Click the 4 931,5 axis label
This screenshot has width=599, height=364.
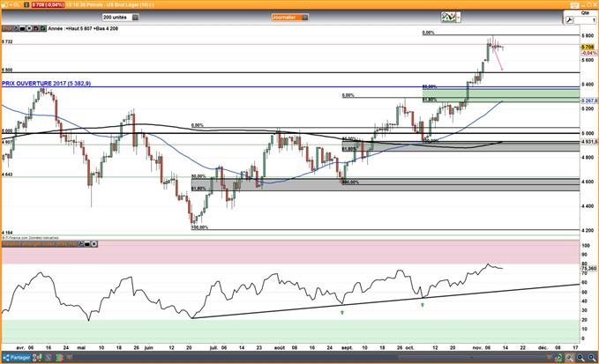tap(589, 142)
